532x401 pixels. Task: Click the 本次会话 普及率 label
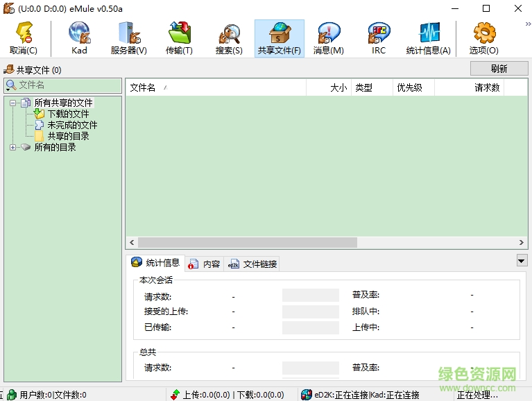(366, 295)
